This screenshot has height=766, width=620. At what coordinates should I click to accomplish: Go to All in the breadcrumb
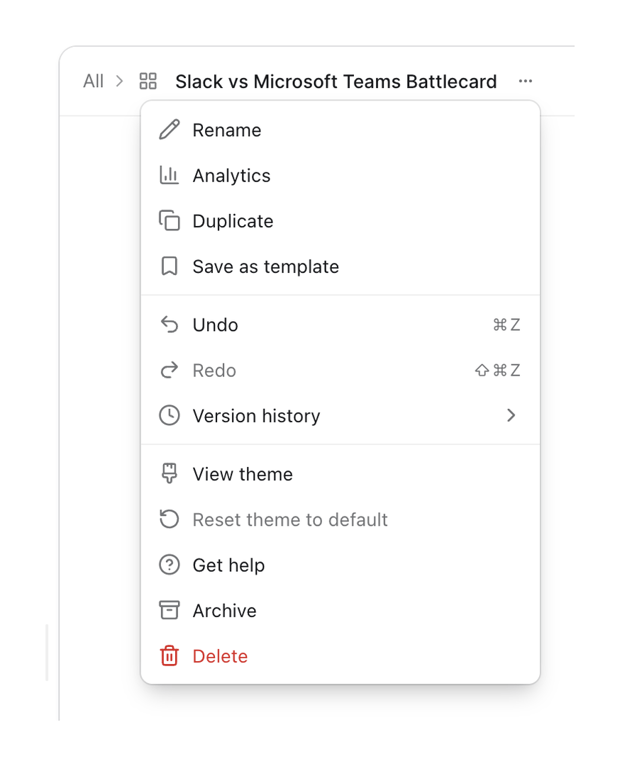click(93, 81)
